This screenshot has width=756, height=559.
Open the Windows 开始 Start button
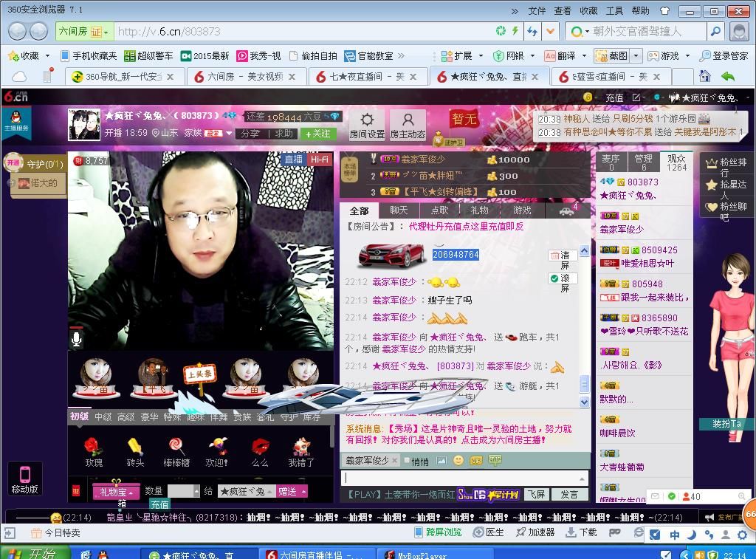coord(35,553)
